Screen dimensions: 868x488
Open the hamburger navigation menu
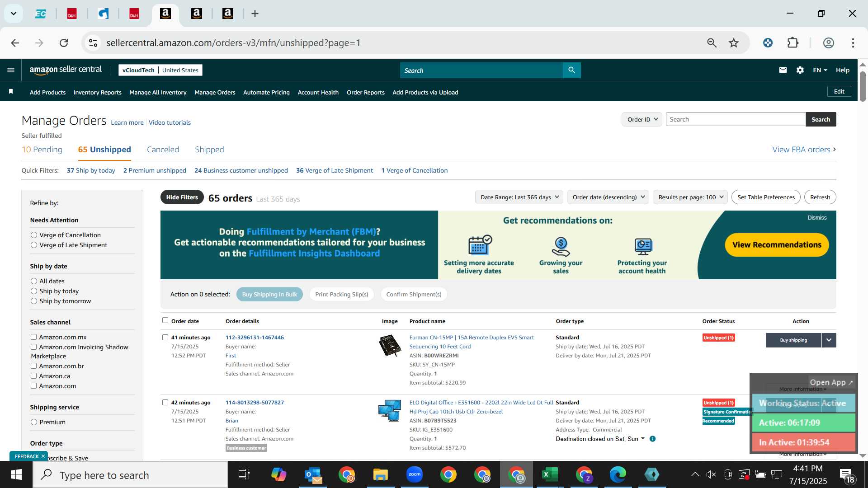point(11,70)
